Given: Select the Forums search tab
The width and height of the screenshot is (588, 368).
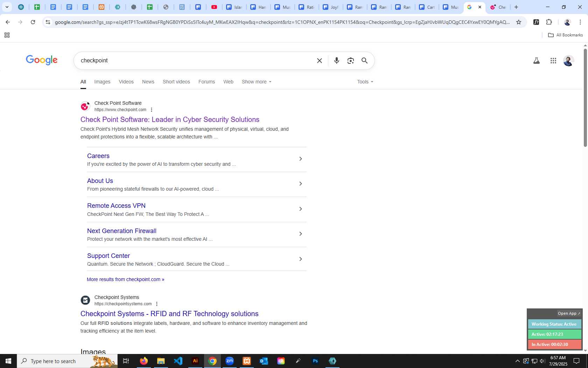Looking at the screenshot, I should pos(206,82).
